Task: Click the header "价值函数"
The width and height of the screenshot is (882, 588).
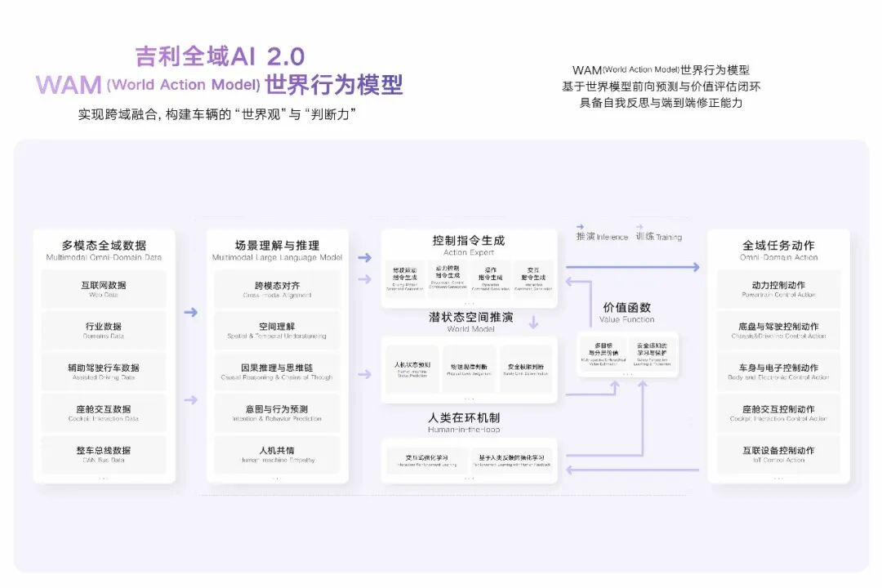Action: click(626, 307)
